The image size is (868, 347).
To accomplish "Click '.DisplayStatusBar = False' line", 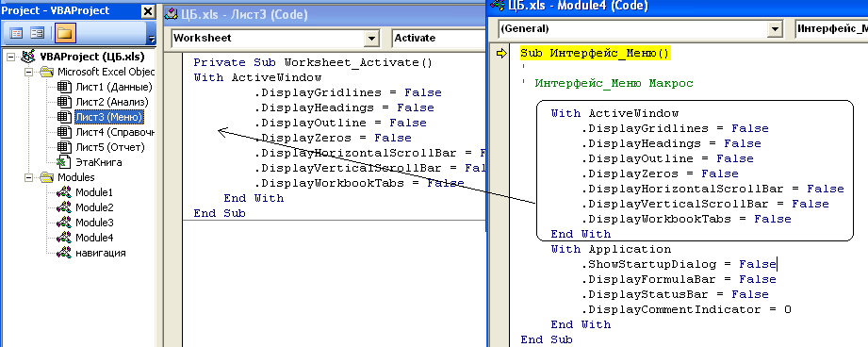I will [x=675, y=294].
